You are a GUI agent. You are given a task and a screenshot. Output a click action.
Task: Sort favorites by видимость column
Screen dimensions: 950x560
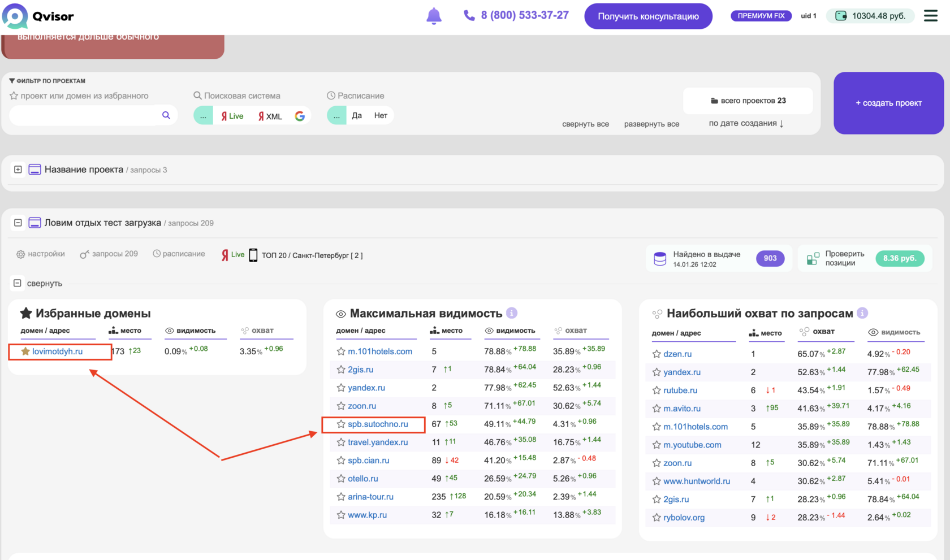click(191, 331)
